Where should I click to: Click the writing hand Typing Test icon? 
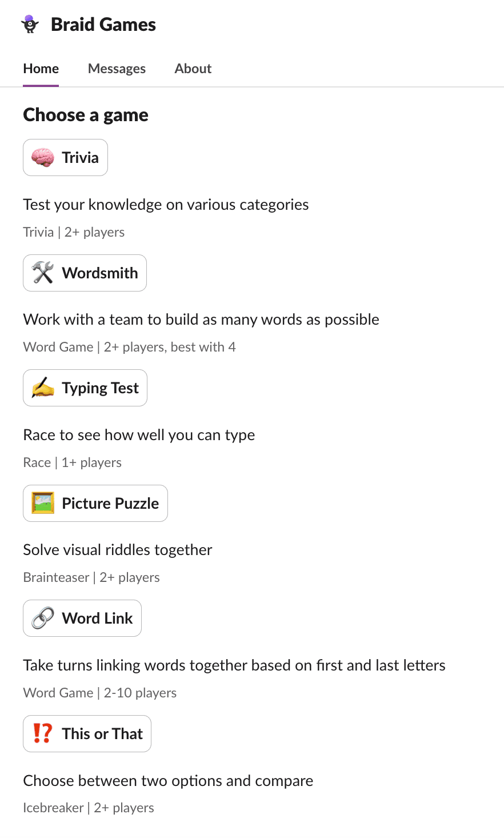tap(43, 388)
